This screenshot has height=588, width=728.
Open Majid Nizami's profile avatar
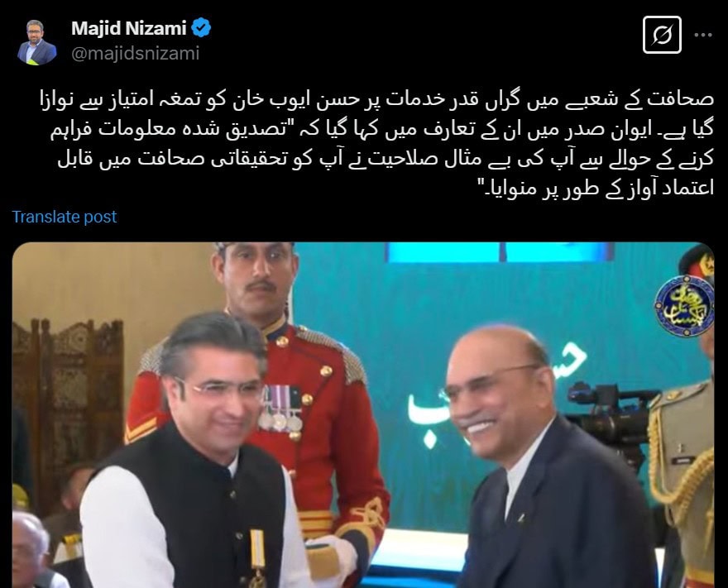pos(36,42)
